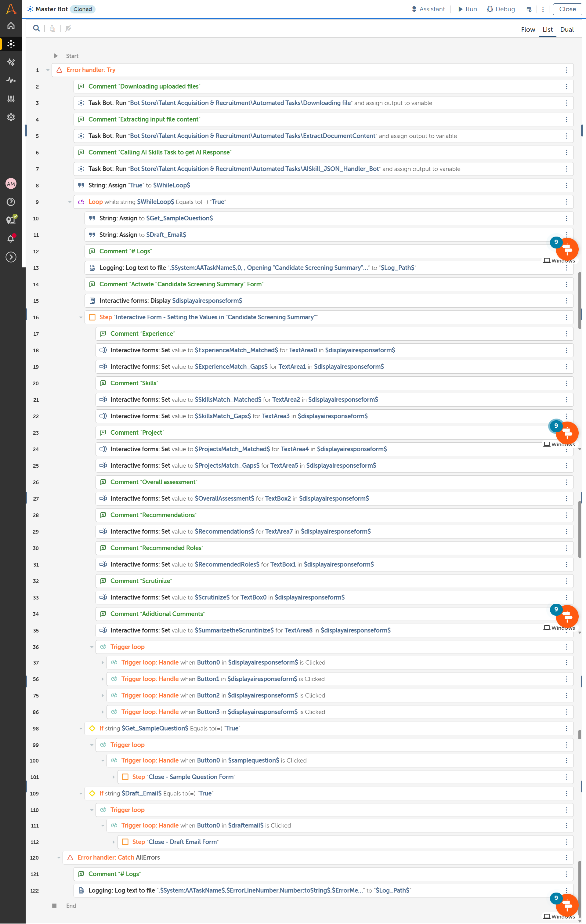Open the Administration gear icon in sidebar

[x=11, y=117]
